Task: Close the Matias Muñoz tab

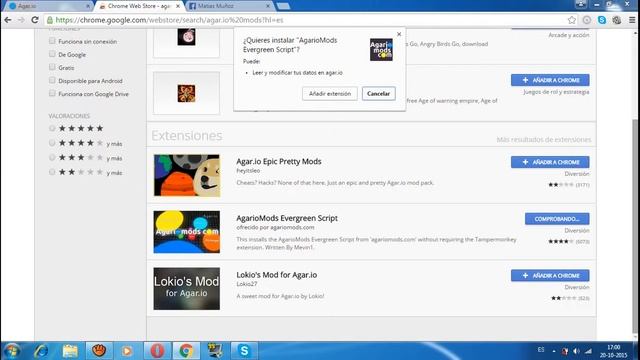Action: click(268, 6)
